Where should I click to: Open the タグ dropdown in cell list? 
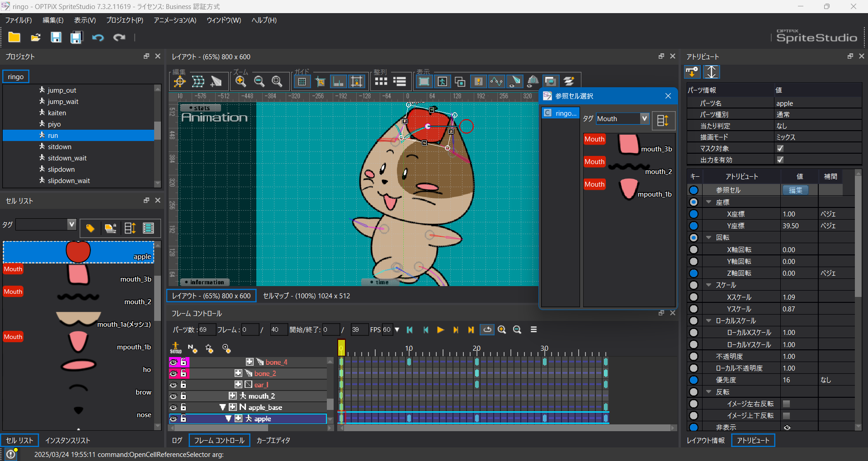(x=71, y=224)
